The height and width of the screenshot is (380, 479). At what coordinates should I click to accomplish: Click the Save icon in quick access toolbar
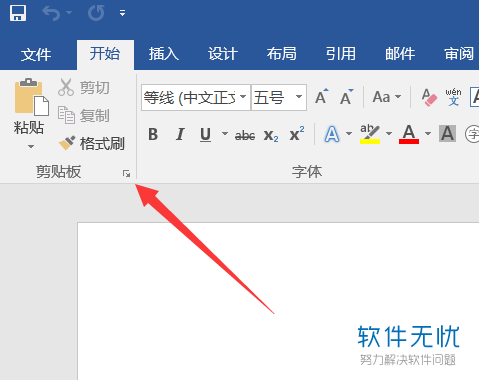[18, 13]
